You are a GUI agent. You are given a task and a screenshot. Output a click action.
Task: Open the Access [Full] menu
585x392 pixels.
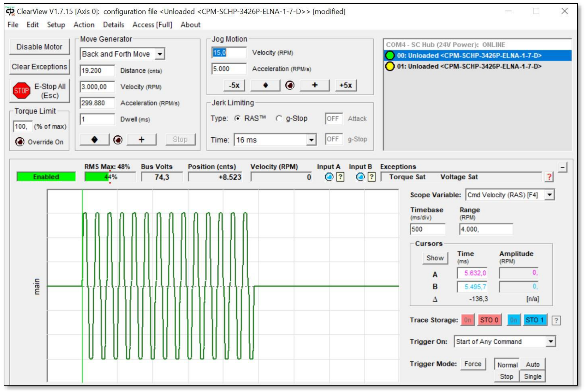click(x=152, y=25)
